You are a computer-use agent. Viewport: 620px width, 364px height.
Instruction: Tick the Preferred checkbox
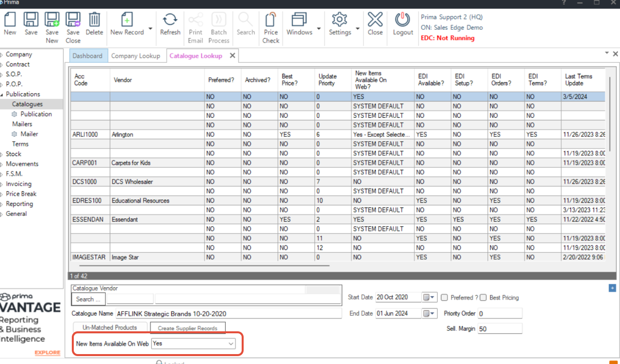[x=444, y=298]
